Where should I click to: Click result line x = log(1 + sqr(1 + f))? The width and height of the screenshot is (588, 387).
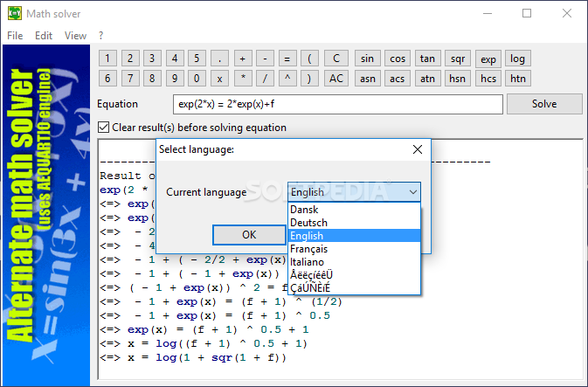[193, 358]
